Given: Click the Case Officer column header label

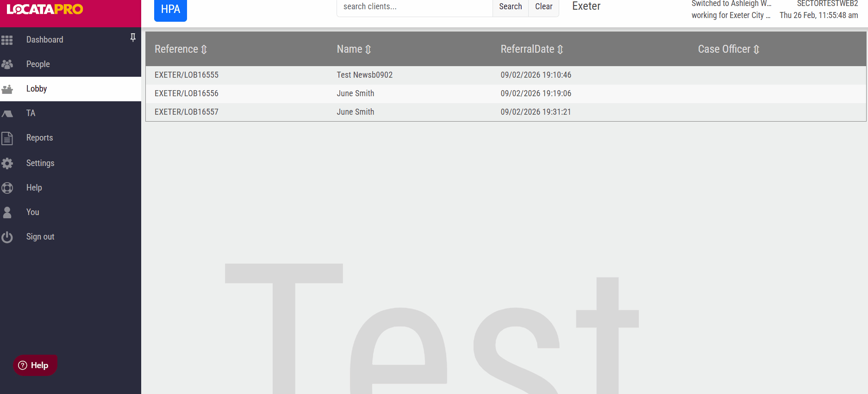Looking at the screenshot, I should [x=724, y=49].
